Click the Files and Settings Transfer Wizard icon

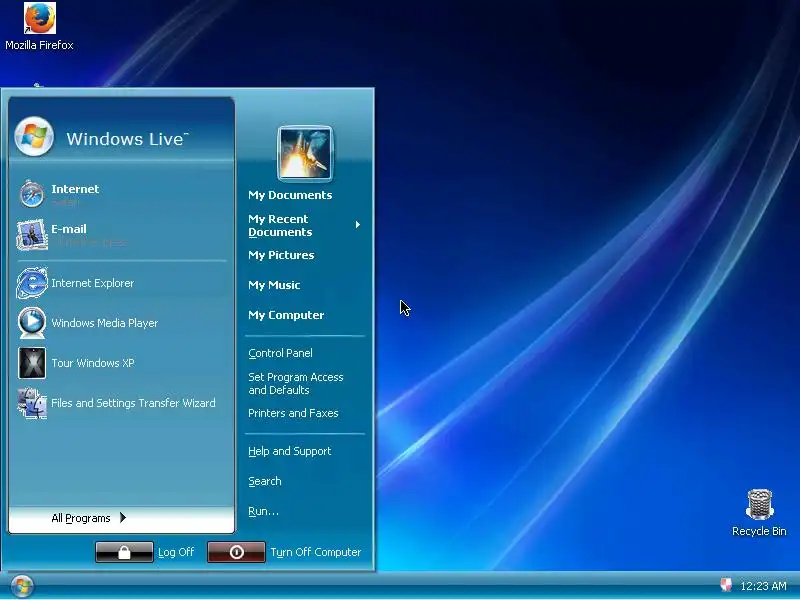point(32,403)
